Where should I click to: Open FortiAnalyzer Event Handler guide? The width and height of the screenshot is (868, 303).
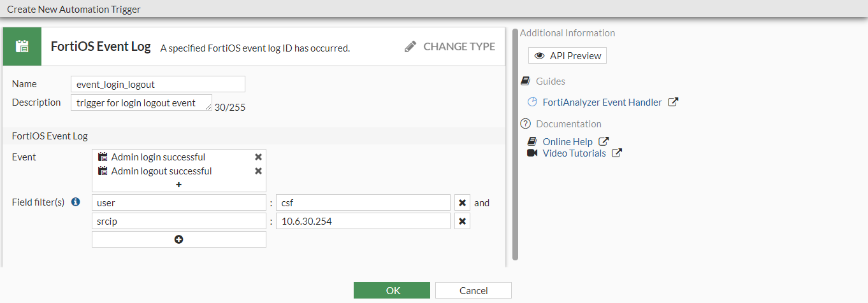602,102
